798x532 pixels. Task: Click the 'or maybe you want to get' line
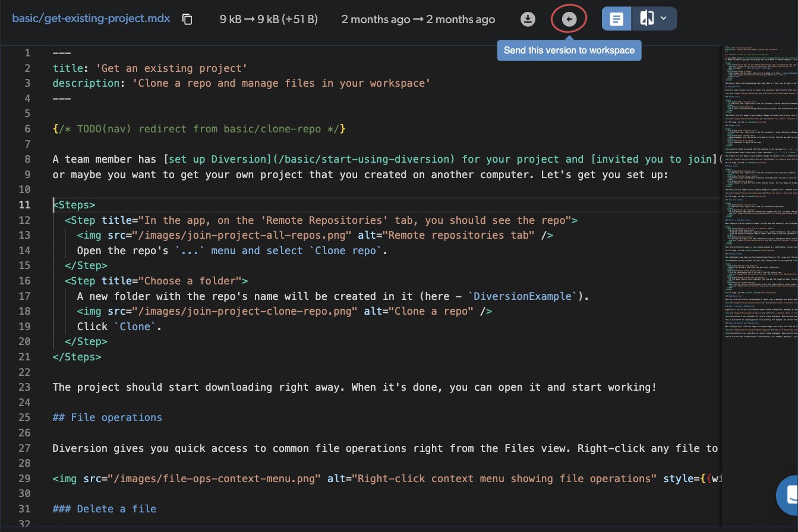(x=361, y=175)
